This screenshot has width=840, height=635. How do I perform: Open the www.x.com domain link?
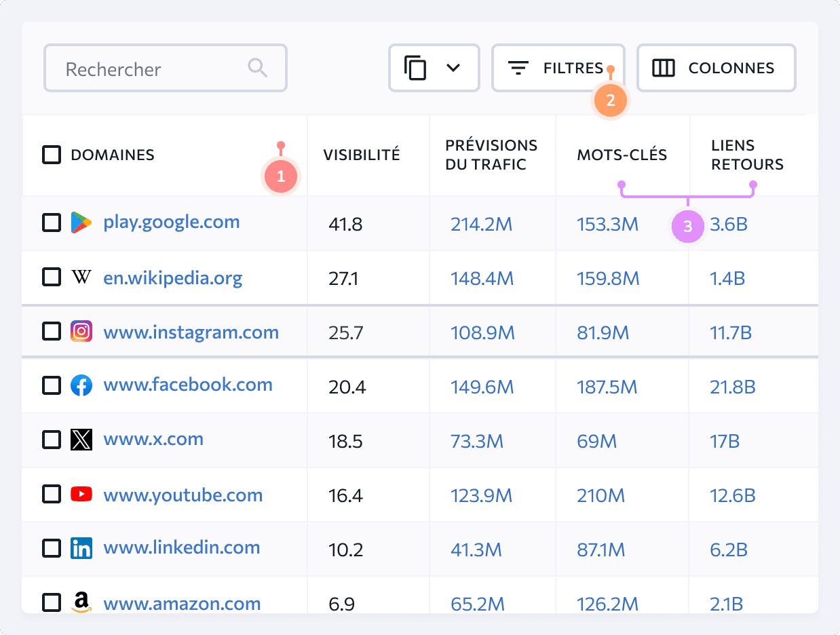(x=153, y=439)
